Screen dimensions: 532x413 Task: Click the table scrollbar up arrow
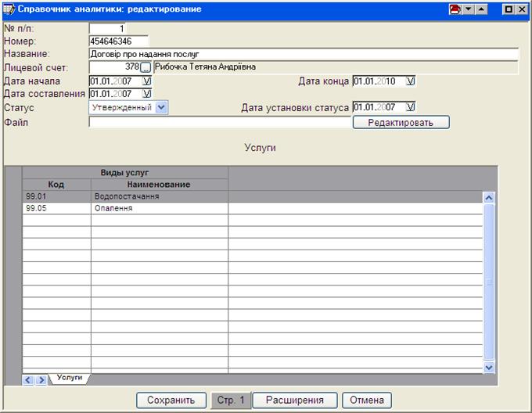pyautogui.click(x=489, y=198)
